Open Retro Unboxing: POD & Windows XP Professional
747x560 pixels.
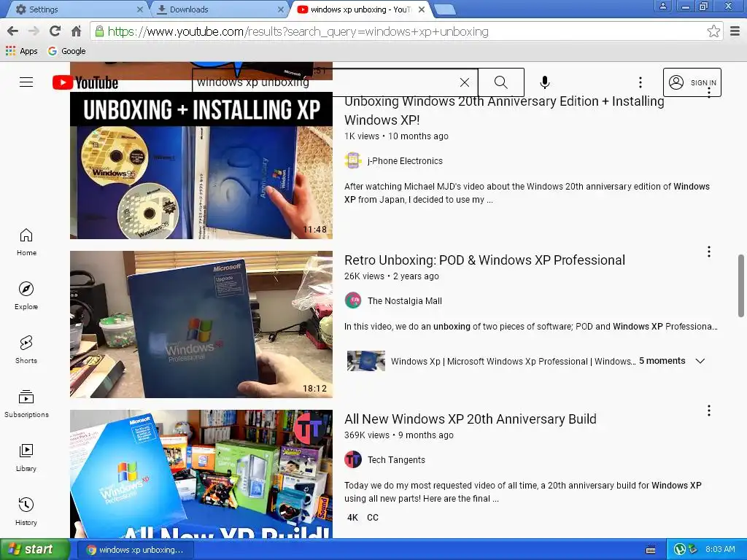click(x=484, y=260)
